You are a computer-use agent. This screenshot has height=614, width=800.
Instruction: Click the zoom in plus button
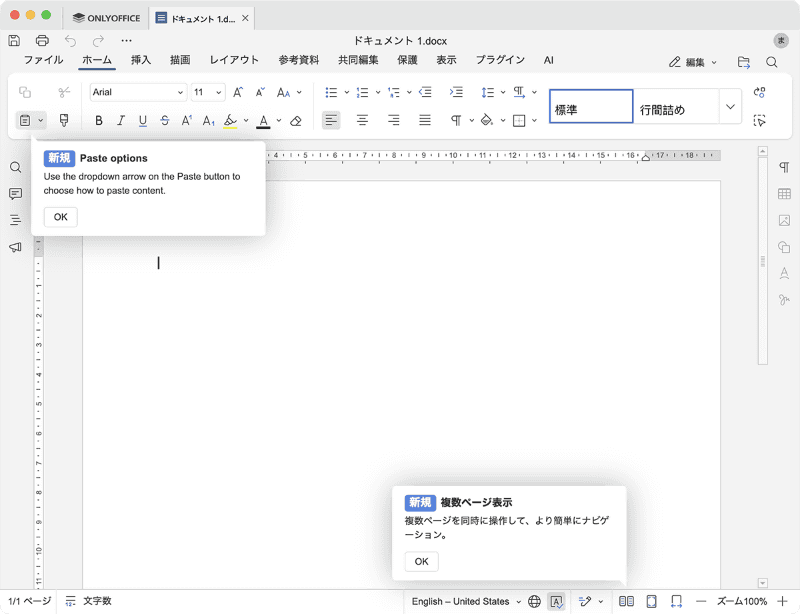(782, 601)
